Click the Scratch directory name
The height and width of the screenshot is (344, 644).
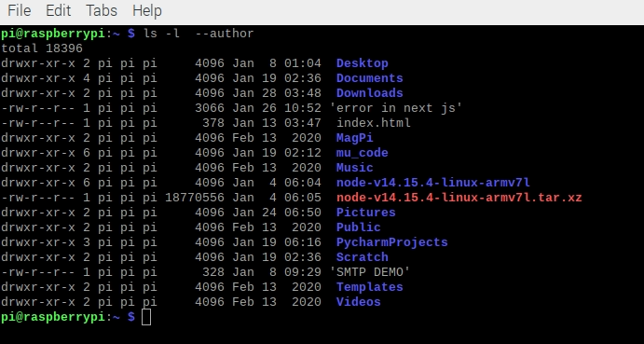363,257
